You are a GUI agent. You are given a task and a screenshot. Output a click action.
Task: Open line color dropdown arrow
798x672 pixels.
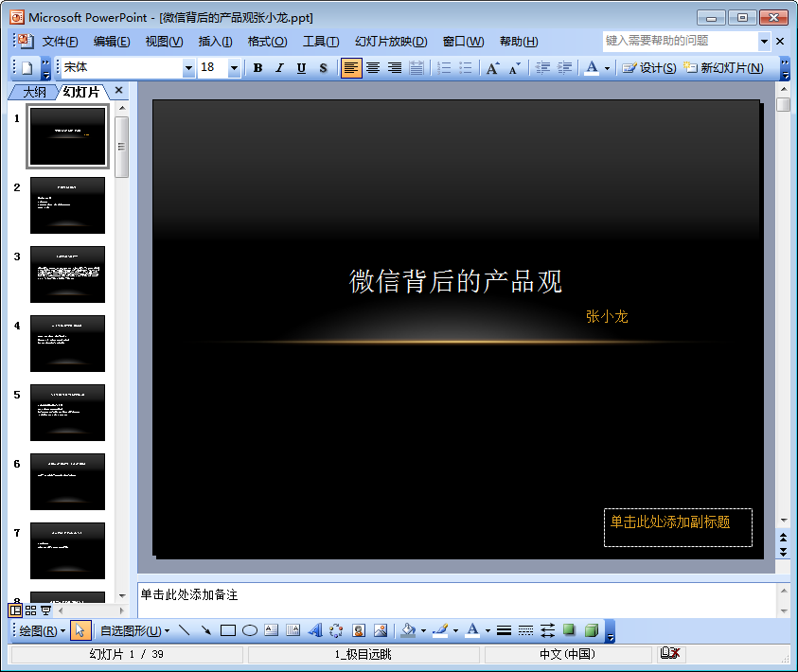pyautogui.click(x=455, y=631)
